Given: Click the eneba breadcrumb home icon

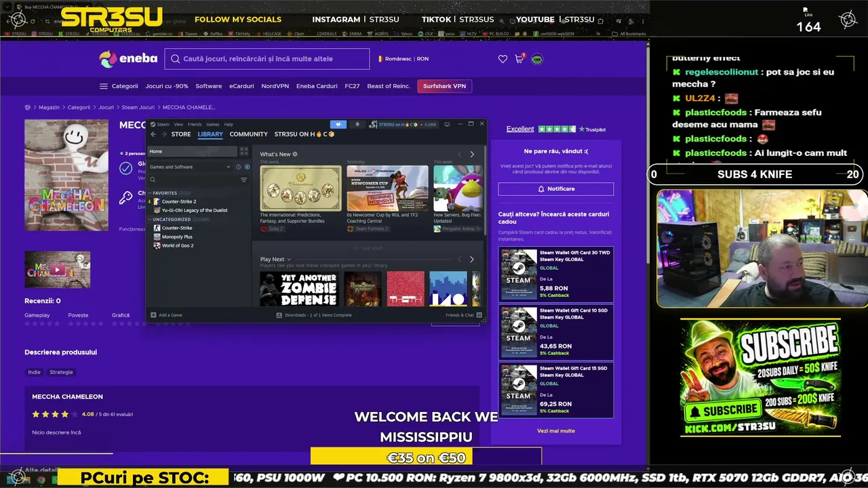Looking at the screenshot, I should point(28,107).
